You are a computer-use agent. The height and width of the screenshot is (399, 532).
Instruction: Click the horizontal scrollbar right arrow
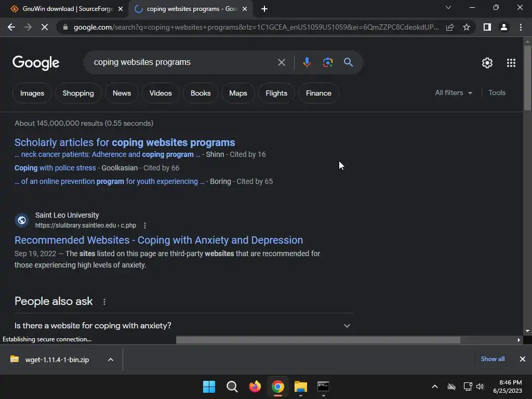tap(518, 340)
